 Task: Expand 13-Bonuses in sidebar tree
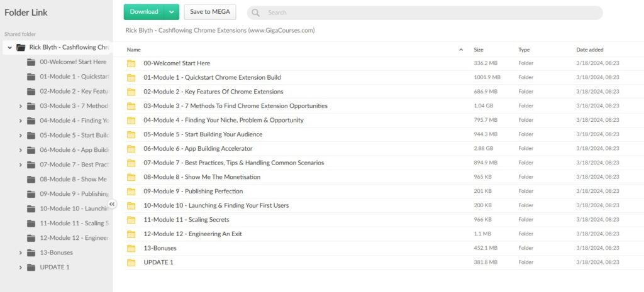coord(21,252)
